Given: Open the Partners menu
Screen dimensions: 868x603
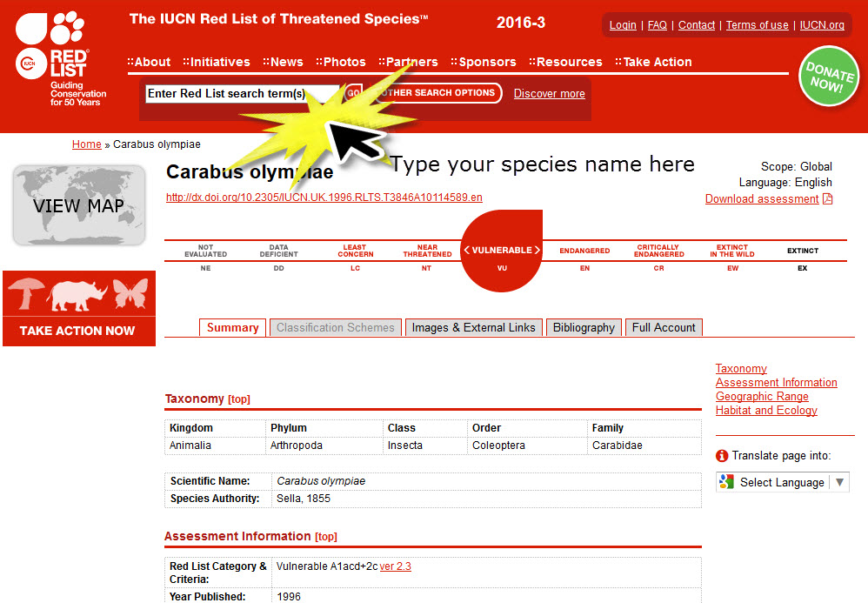Looking at the screenshot, I should click(x=409, y=62).
